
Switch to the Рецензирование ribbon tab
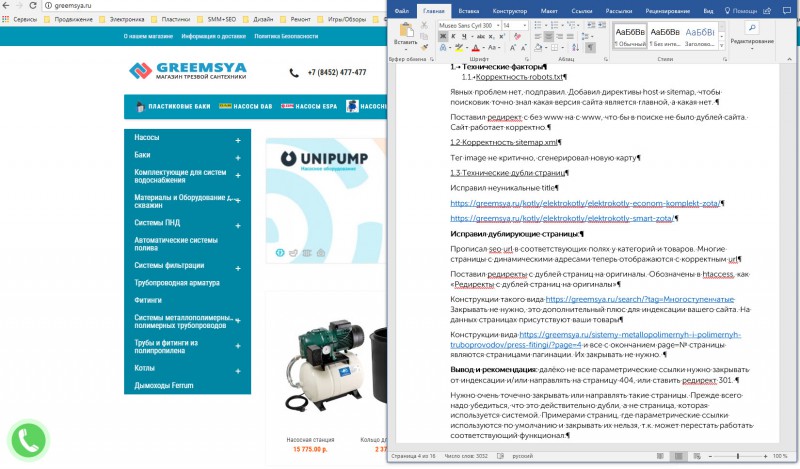(666, 11)
